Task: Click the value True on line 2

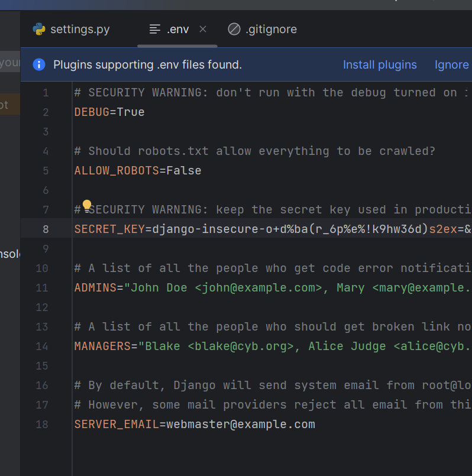Action: 131,112
